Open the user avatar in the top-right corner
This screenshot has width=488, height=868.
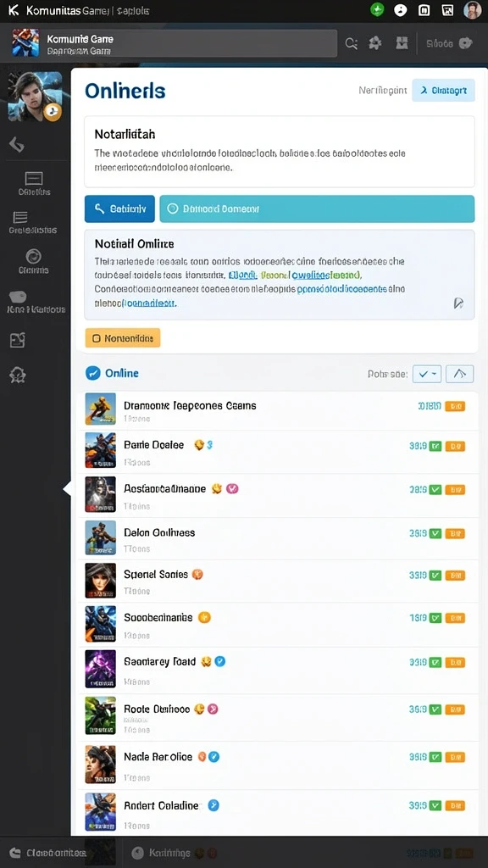point(472,10)
